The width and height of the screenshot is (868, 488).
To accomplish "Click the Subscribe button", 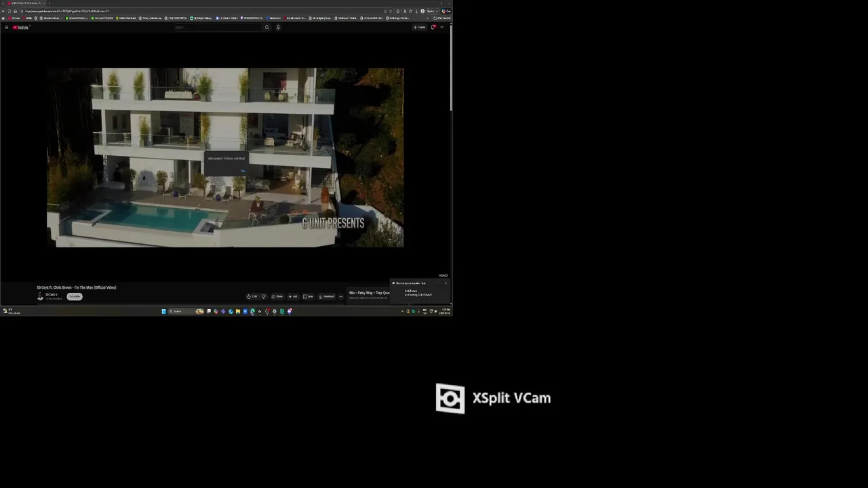I will [75, 296].
